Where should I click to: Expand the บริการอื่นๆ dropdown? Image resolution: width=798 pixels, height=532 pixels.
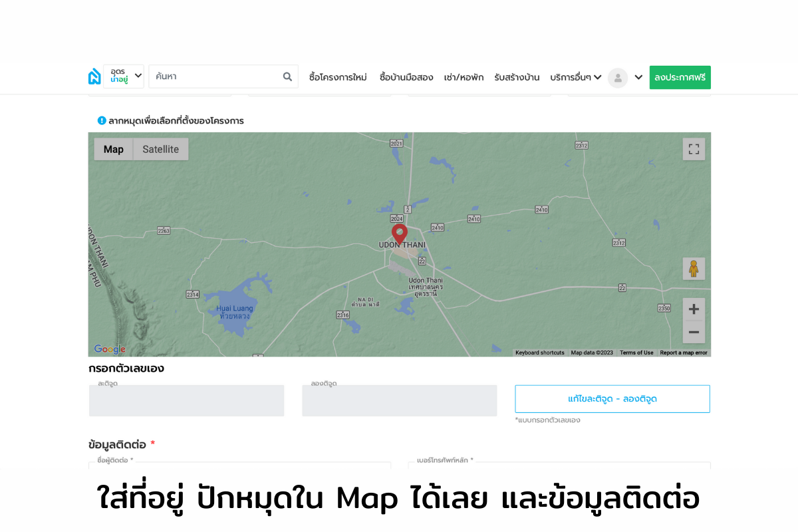pos(576,77)
